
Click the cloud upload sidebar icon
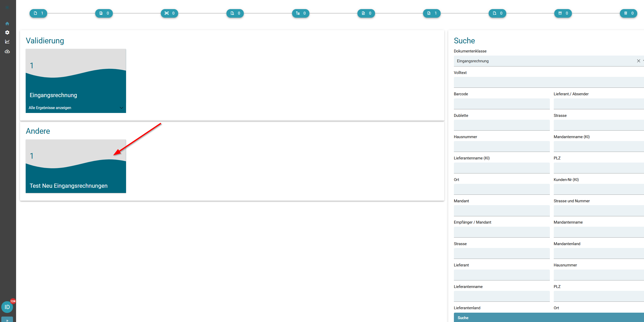(x=7, y=51)
